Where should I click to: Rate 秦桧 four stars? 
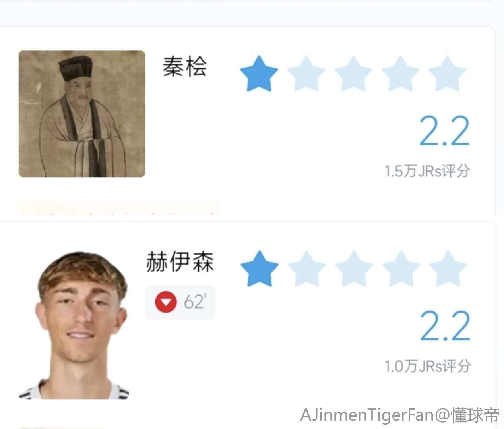tap(400, 74)
